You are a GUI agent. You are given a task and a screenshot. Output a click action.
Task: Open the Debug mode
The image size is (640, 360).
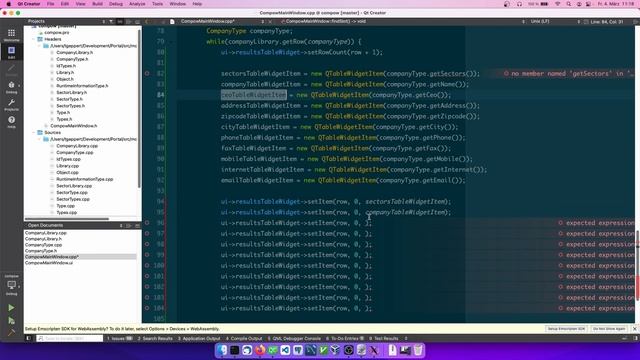(11, 87)
